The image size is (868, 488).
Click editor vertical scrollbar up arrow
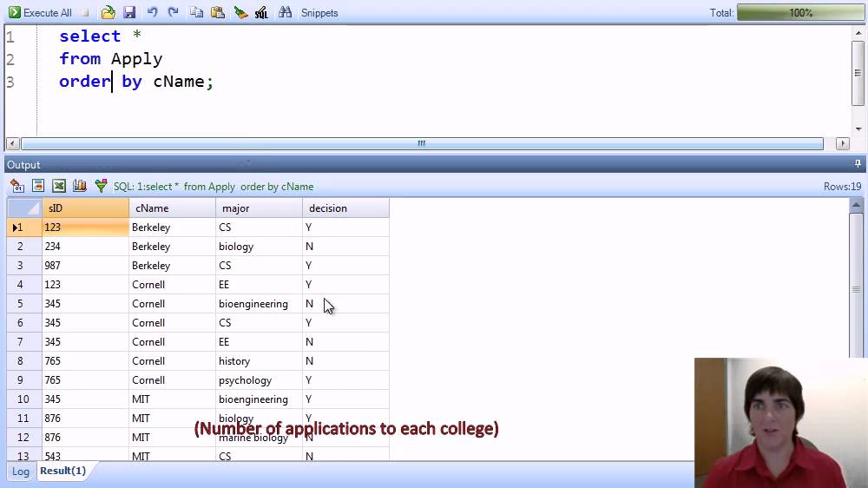tap(858, 33)
